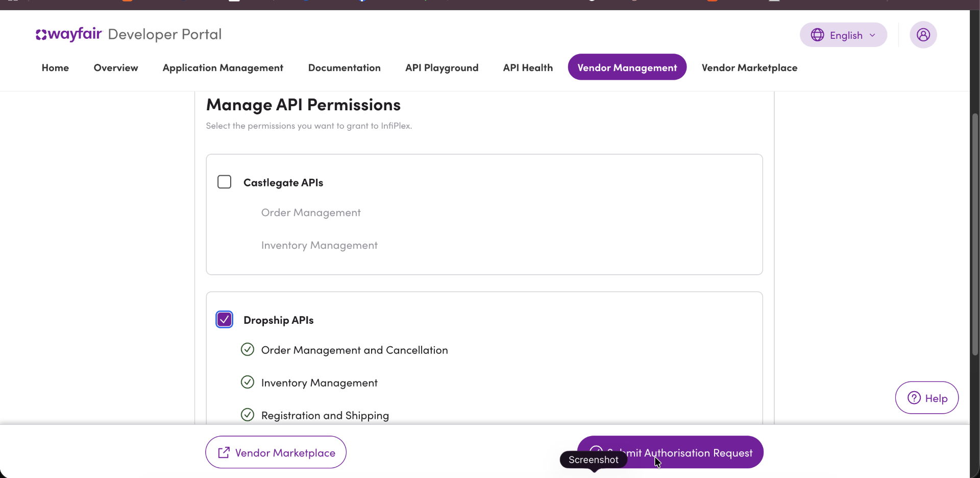Click the external link icon on Vendor Marketplace button
The height and width of the screenshot is (478, 980).
(224, 452)
